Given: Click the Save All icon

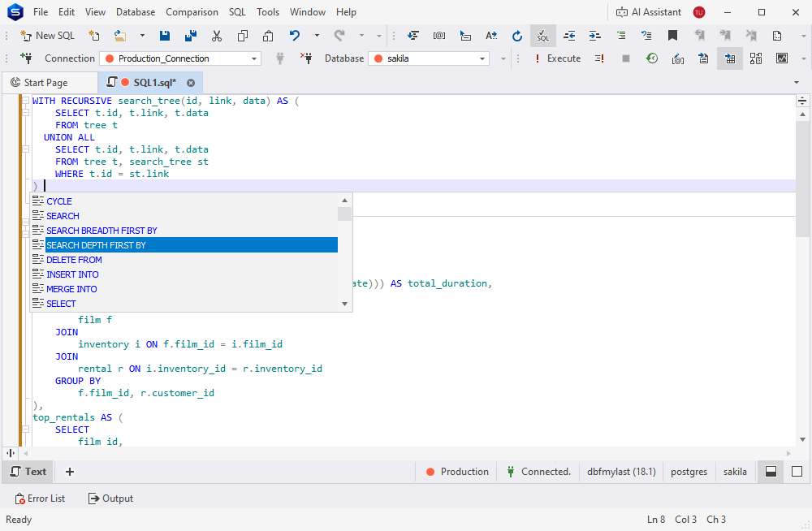Looking at the screenshot, I should coord(190,36).
